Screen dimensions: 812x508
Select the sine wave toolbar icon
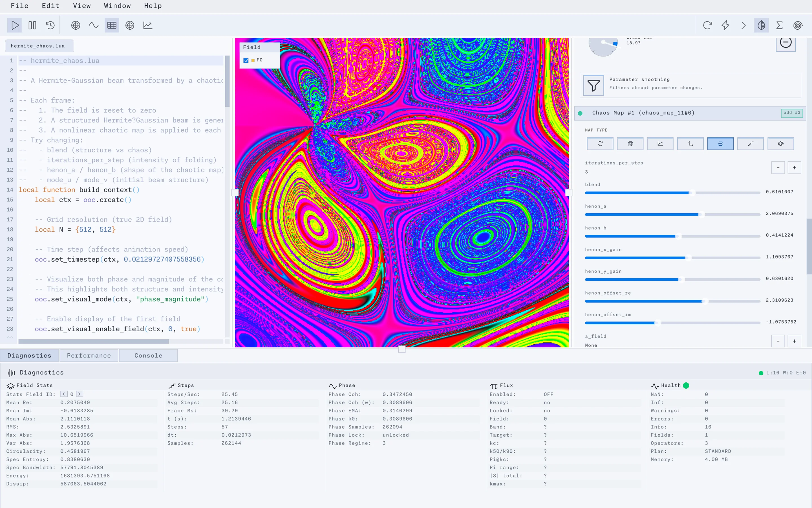(x=94, y=25)
